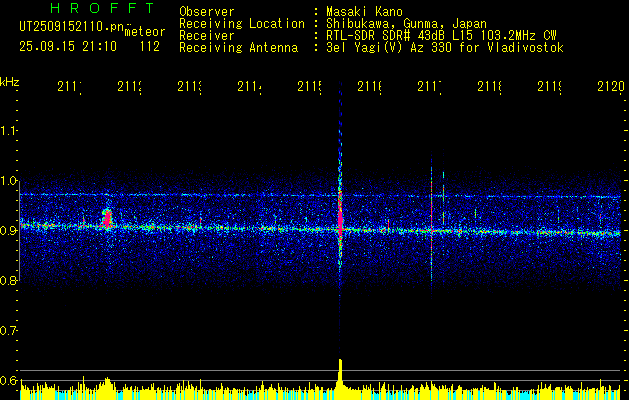The width and height of the screenshot is (629, 400).
Task: Select the file name UT2509152110.pn
Action: pyautogui.click(x=72, y=27)
